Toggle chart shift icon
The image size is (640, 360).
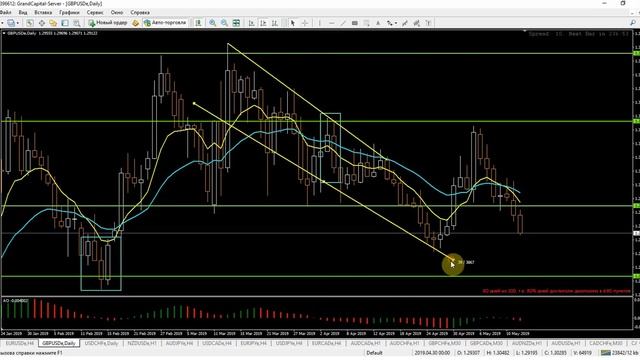tap(263, 23)
